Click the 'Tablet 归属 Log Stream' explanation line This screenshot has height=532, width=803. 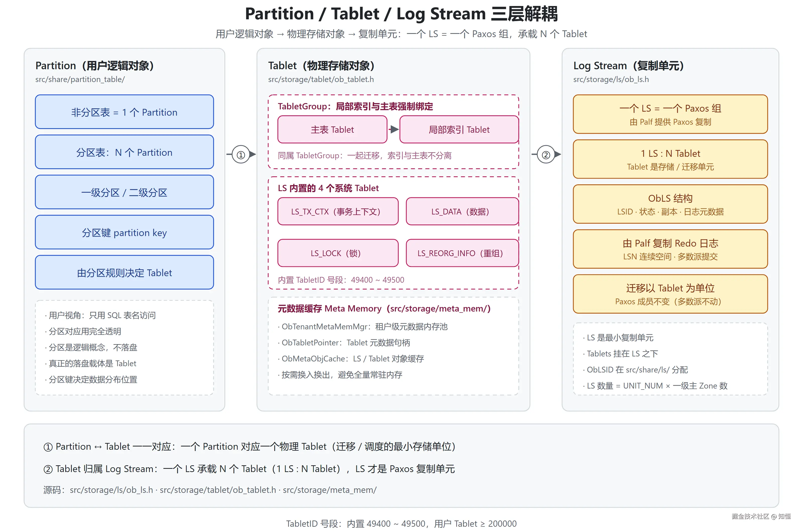click(249, 469)
